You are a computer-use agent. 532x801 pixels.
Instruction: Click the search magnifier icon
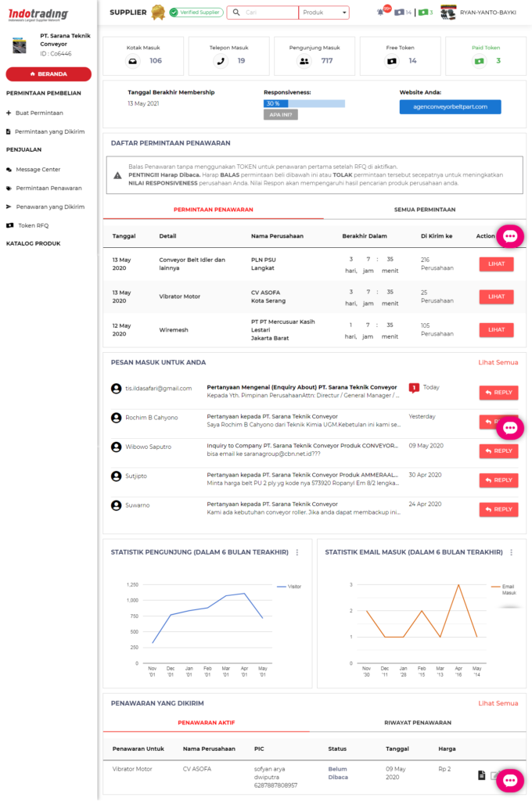tap(236, 13)
